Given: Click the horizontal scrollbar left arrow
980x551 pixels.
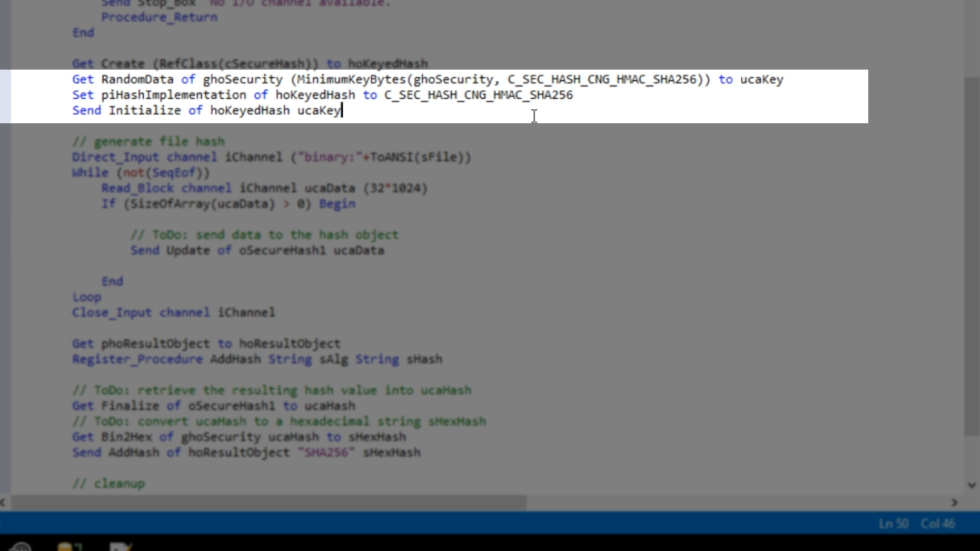Looking at the screenshot, I should click(x=4, y=503).
